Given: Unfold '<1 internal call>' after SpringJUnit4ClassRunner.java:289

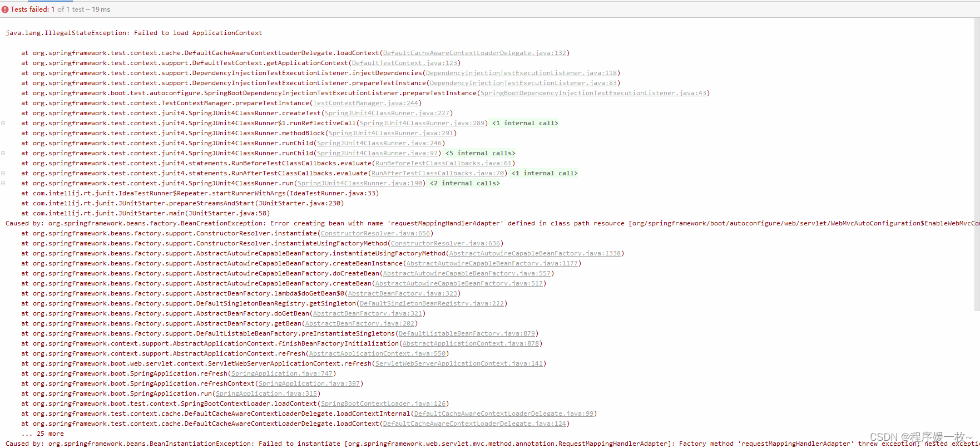Looking at the screenshot, I should point(525,123).
